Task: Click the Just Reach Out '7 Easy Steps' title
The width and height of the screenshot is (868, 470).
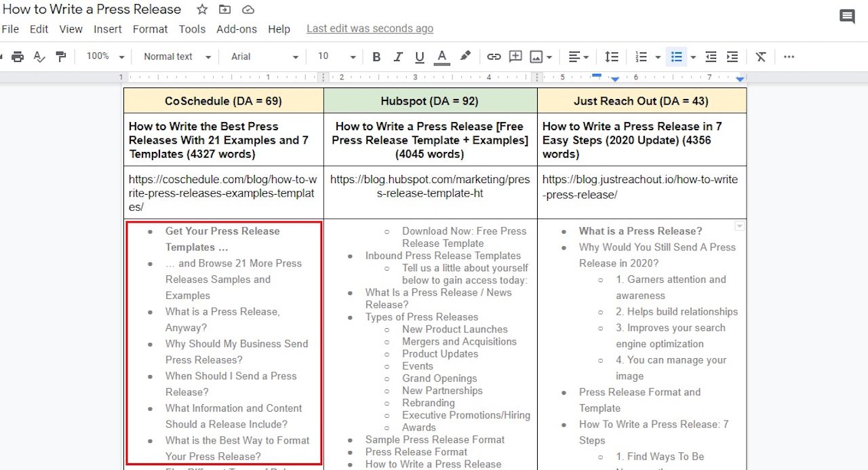Action: pyautogui.click(x=632, y=140)
